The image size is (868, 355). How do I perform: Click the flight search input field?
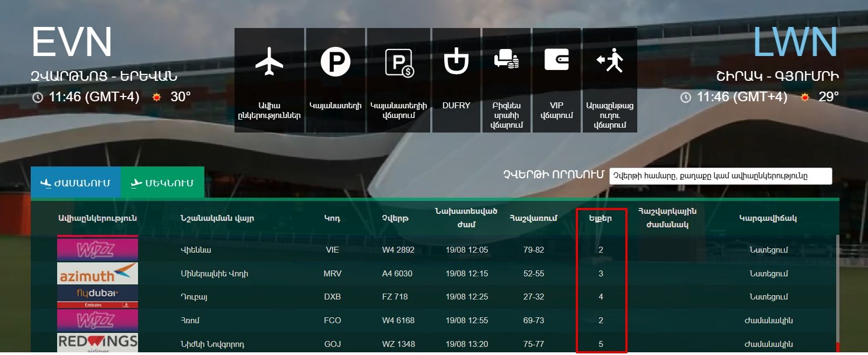click(x=720, y=176)
